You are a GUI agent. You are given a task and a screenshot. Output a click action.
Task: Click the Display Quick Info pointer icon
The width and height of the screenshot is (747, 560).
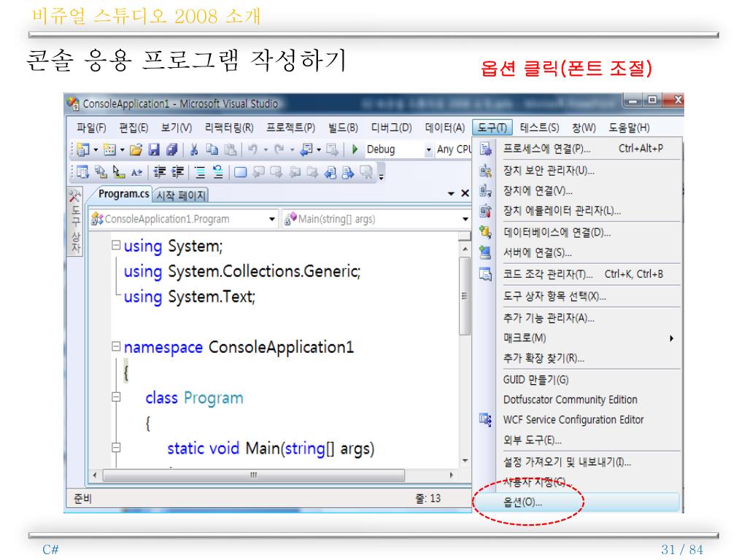click(x=119, y=171)
